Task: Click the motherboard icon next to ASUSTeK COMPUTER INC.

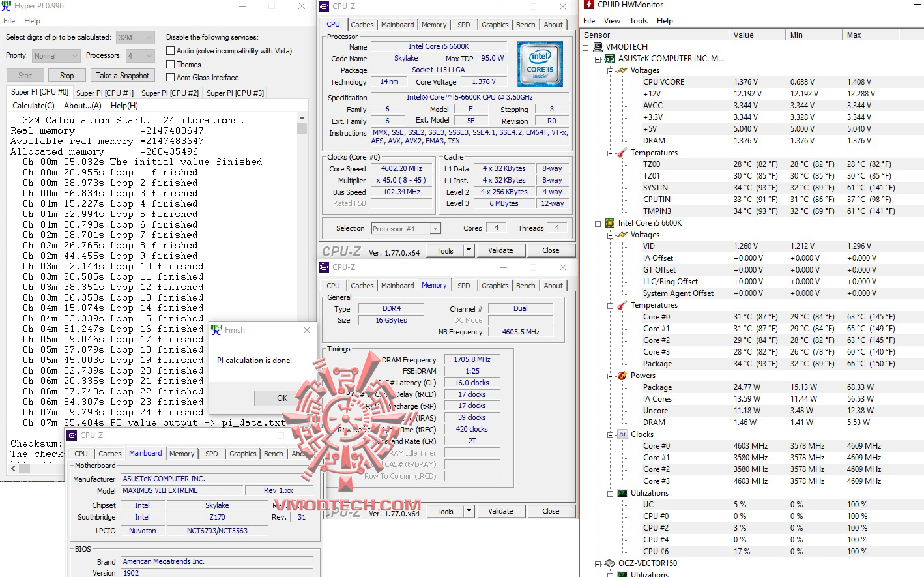Action: (x=610, y=58)
